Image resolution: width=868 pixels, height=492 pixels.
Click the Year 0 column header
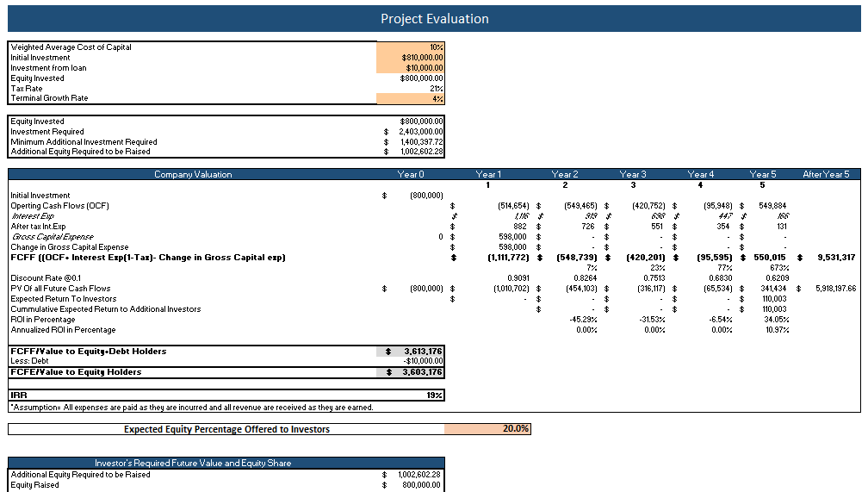point(410,175)
